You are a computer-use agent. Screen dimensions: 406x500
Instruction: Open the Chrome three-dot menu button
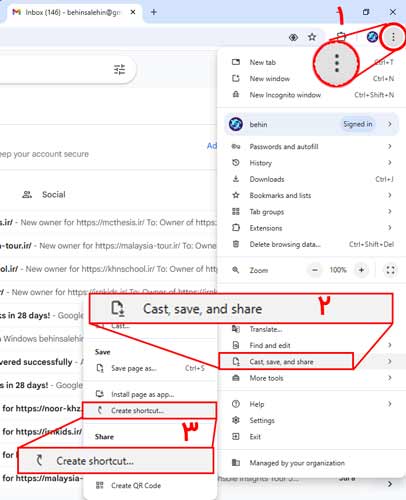pos(393,37)
